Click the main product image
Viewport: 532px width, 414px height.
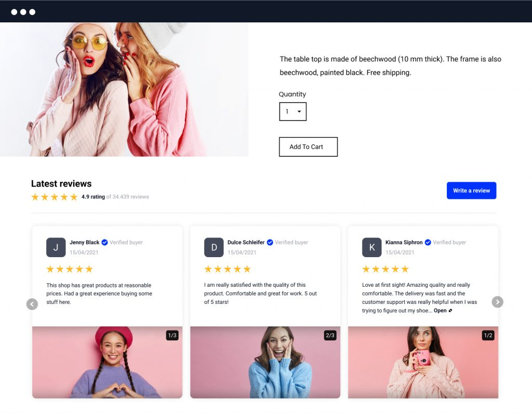coord(124,89)
